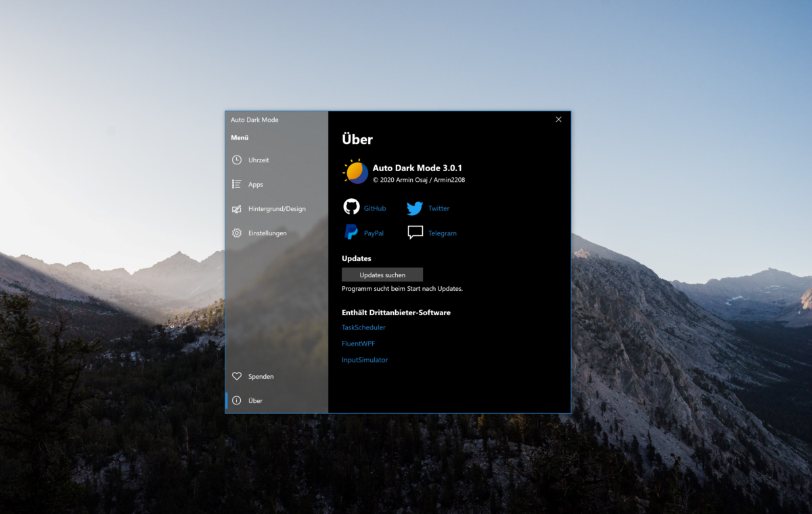Click the PayPal logo icon

[351, 232]
